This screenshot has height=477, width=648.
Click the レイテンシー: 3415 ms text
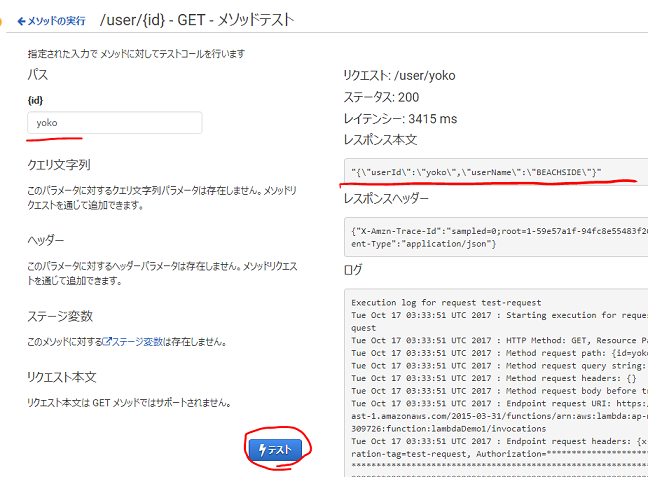[x=400, y=119]
